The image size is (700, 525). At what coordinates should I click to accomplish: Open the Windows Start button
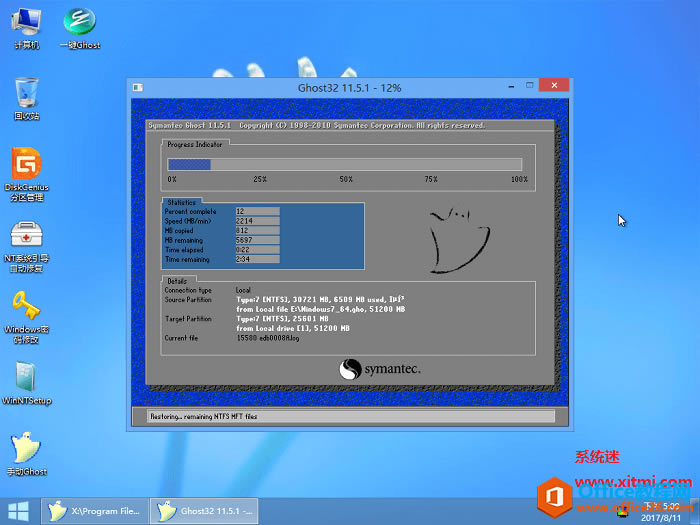pos(18,511)
